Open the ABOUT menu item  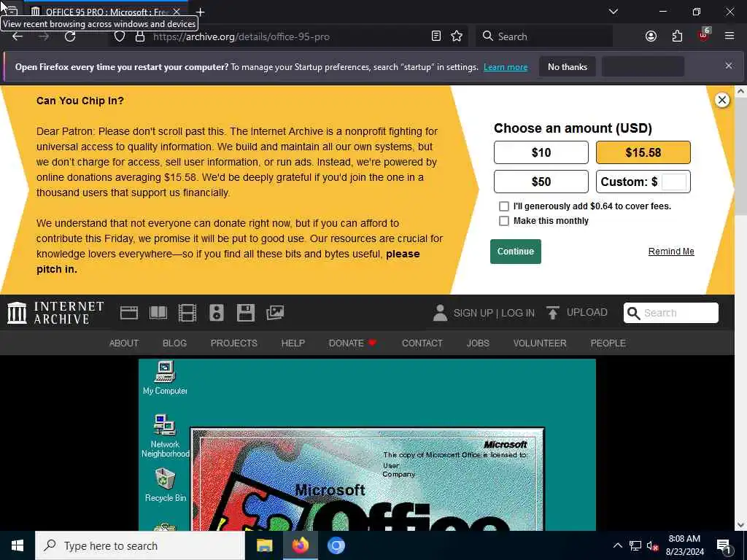point(124,343)
